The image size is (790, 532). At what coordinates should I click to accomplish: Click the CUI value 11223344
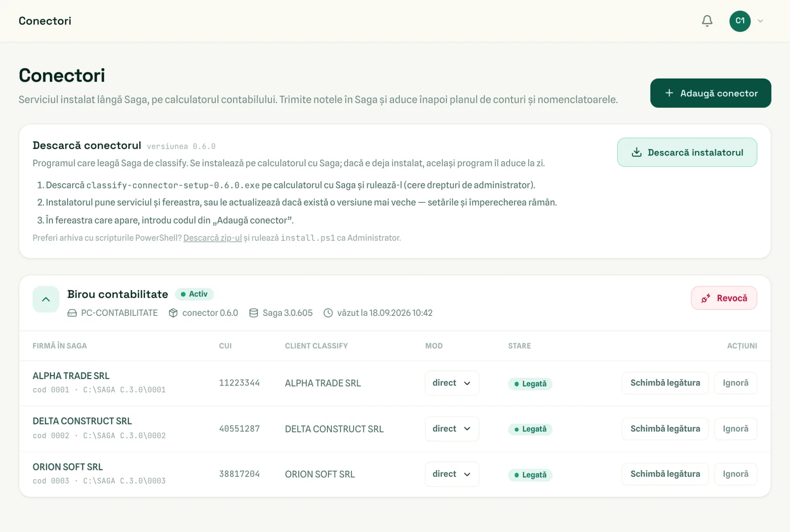coord(239,383)
